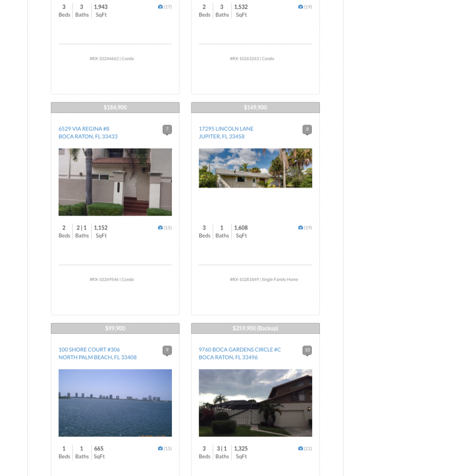Screen dimensions: 476x476
Task: Click camera icon with 17 photos count
Action: point(160,7)
